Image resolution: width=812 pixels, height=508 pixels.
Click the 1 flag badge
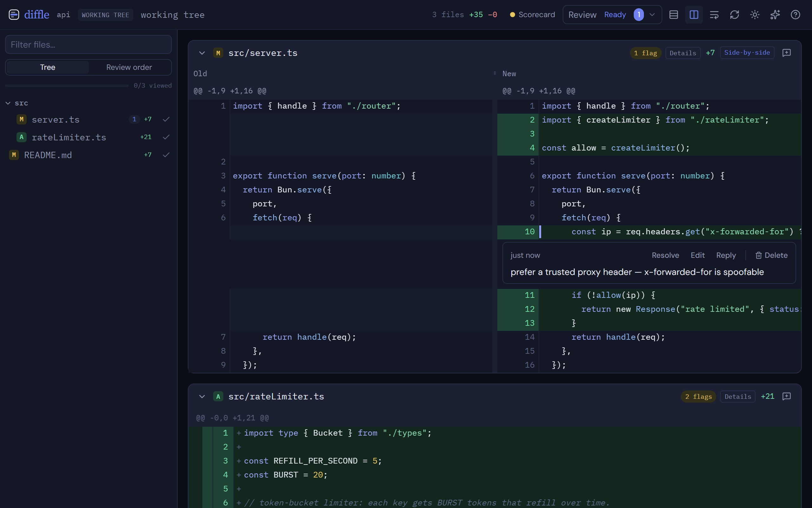click(645, 53)
